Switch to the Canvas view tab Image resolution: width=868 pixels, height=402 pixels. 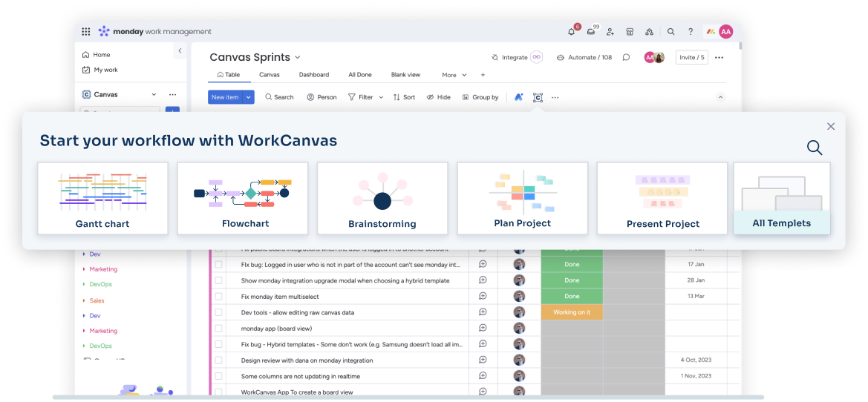[x=269, y=75]
